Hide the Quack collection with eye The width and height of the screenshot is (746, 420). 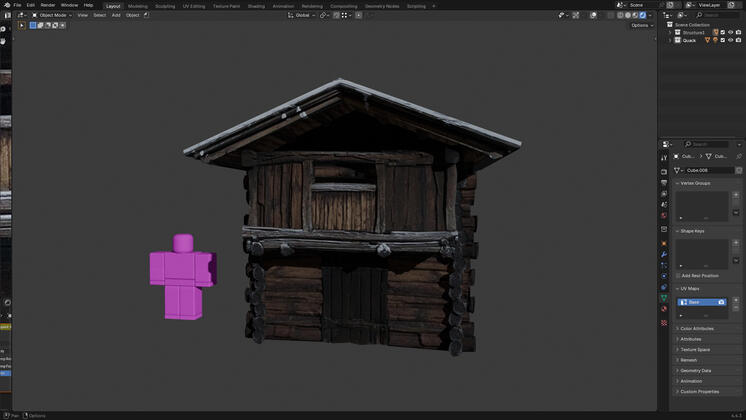click(x=730, y=40)
